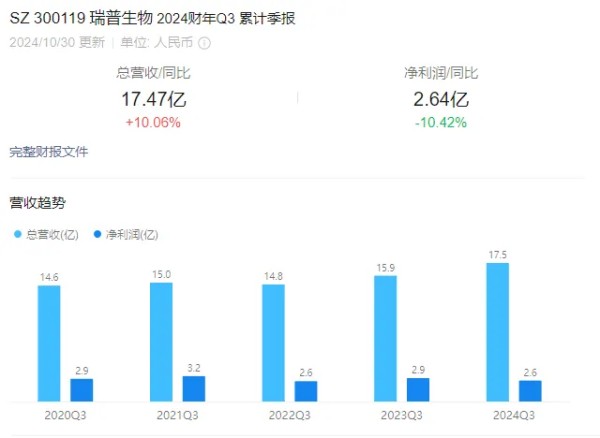The height and width of the screenshot is (438, 600).
Task: Click the 2024Q3 net profit bar labeled 2.6
Action: coord(530,391)
